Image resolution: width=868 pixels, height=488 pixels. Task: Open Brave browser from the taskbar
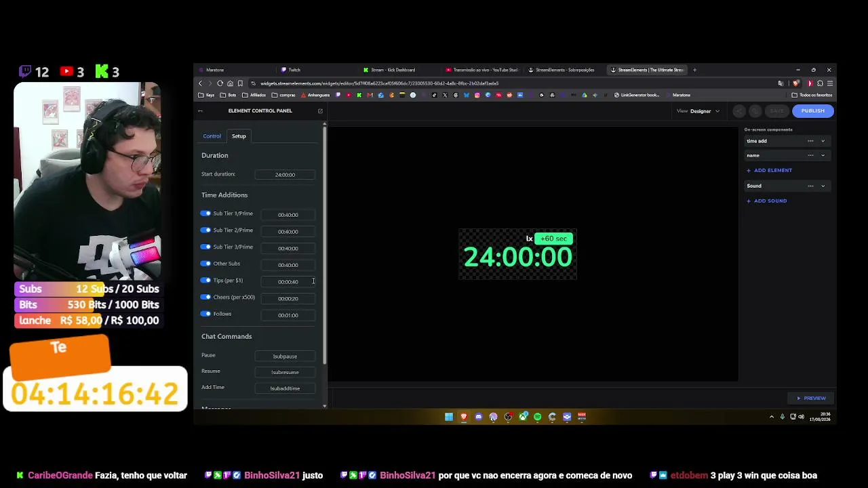point(464,417)
